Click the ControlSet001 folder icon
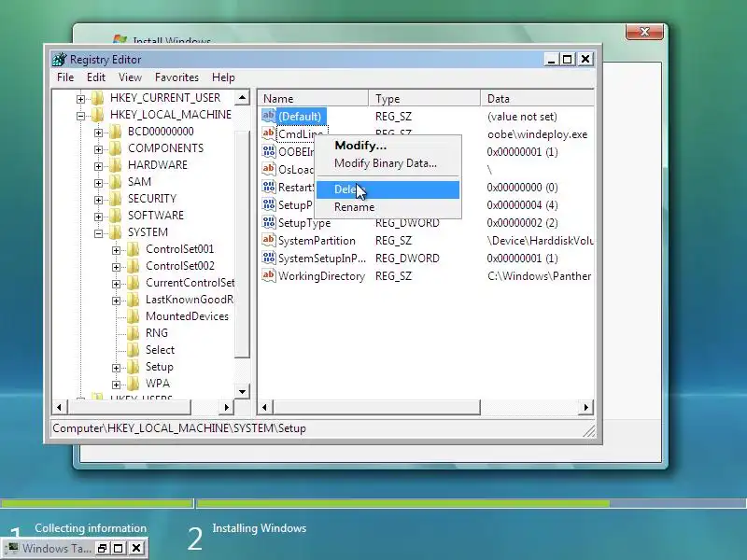 (x=134, y=249)
